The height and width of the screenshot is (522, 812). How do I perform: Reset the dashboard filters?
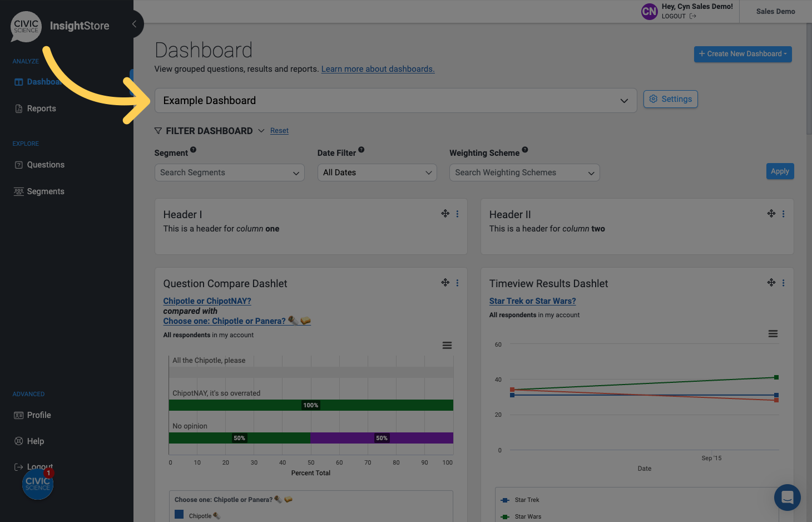pos(279,131)
